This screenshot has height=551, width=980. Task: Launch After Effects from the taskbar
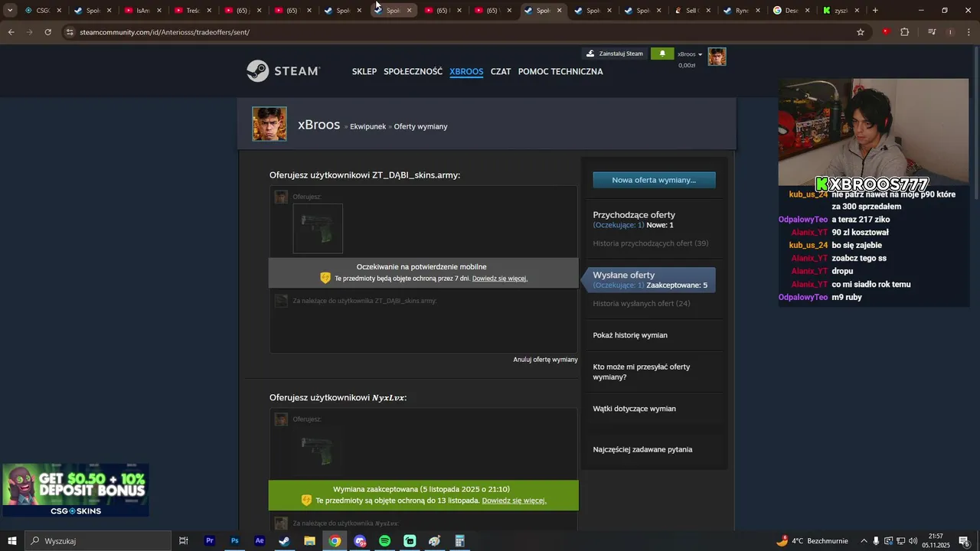(x=260, y=541)
